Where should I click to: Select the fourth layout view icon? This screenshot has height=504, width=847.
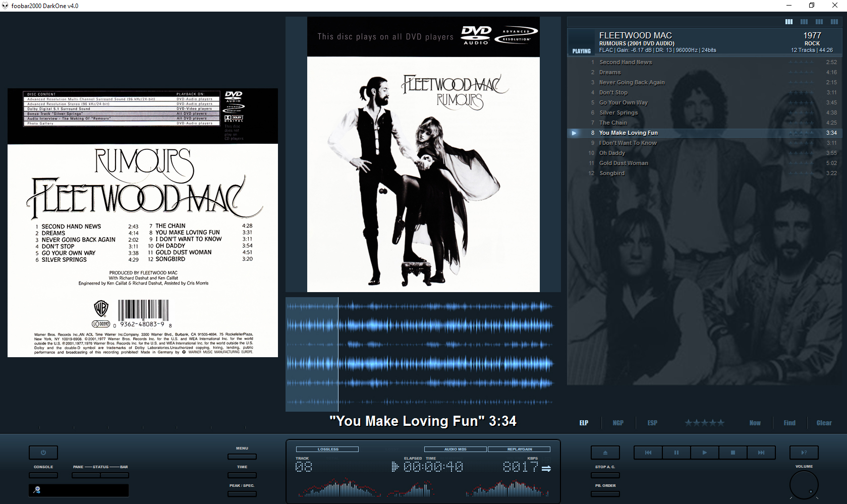834,22
